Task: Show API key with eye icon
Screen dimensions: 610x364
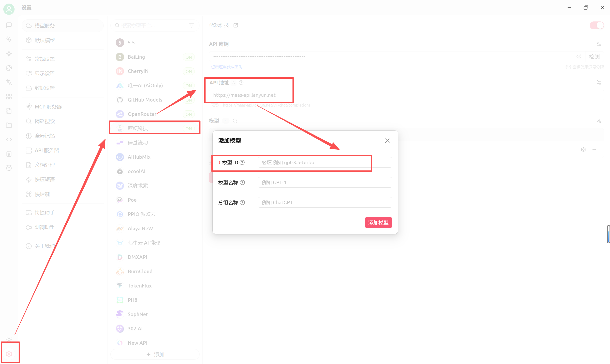Action: [579, 57]
